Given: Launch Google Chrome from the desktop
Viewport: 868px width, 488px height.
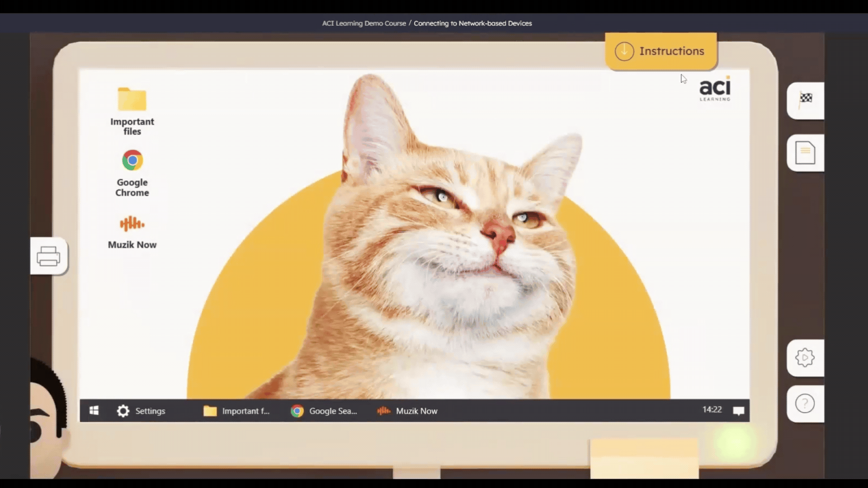Looking at the screenshot, I should (132, 173).
